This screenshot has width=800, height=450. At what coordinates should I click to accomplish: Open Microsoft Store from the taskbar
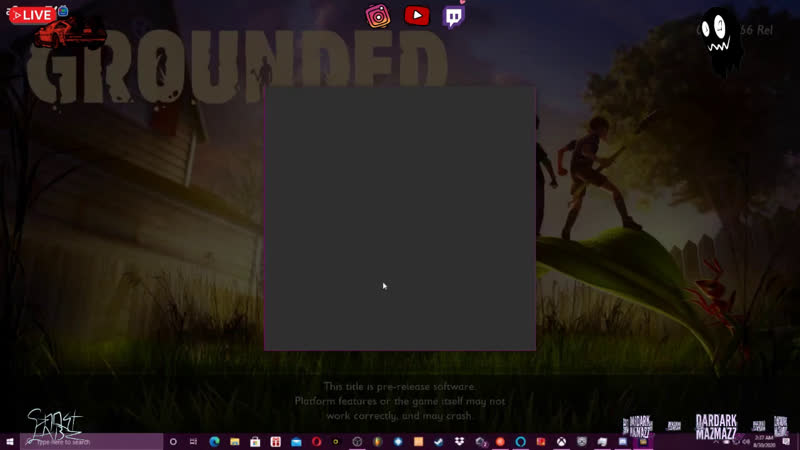255,442
